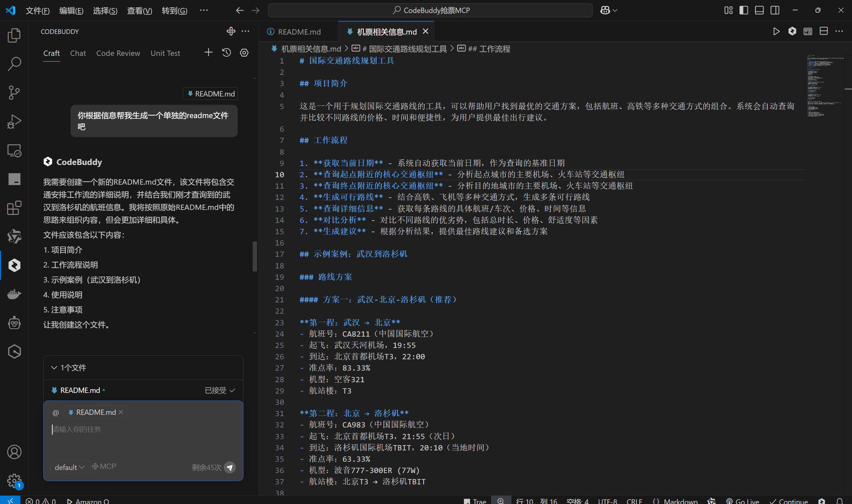Open the Run and Debug view
The width and height of the screenshot is (852, 504).
[14, 121]
